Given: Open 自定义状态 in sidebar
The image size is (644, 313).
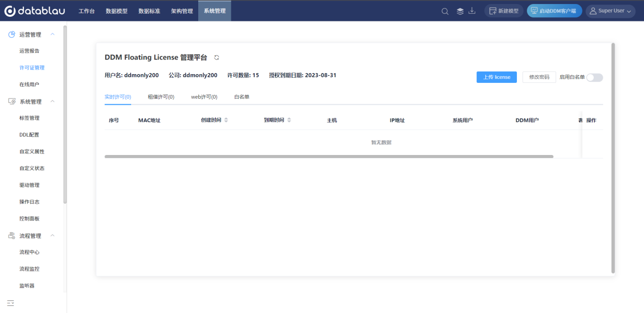Looking at the screenshot, I should [32, 168].
